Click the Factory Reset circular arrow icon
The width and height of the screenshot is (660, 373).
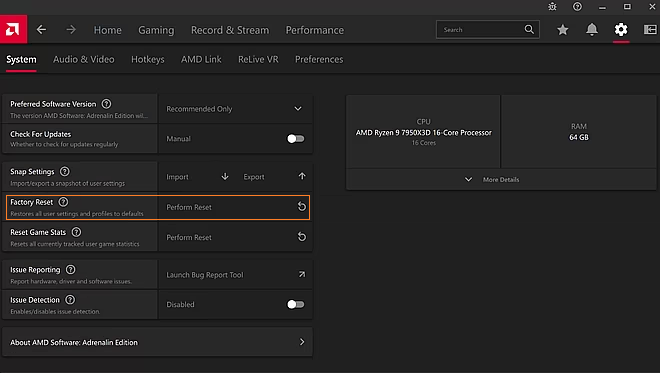coord(302,207)
